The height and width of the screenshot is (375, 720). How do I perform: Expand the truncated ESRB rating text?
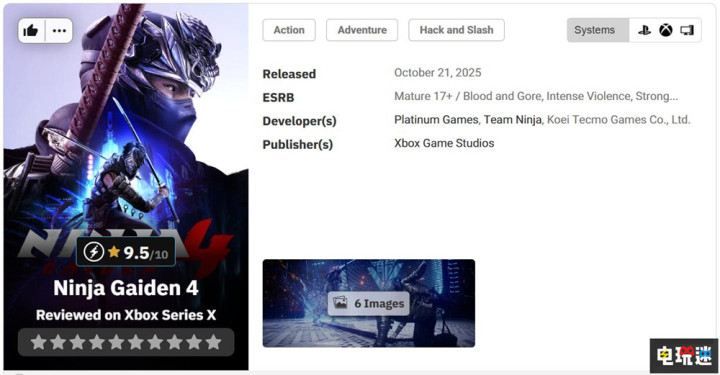tap(536, 96)
